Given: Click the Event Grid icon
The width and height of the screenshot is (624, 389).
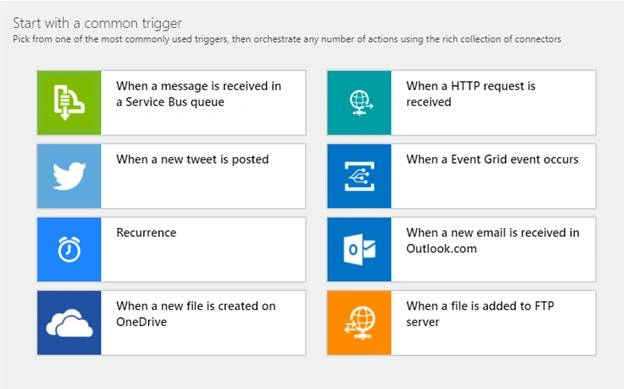Looking at the screenshot, I should [359, 176].
